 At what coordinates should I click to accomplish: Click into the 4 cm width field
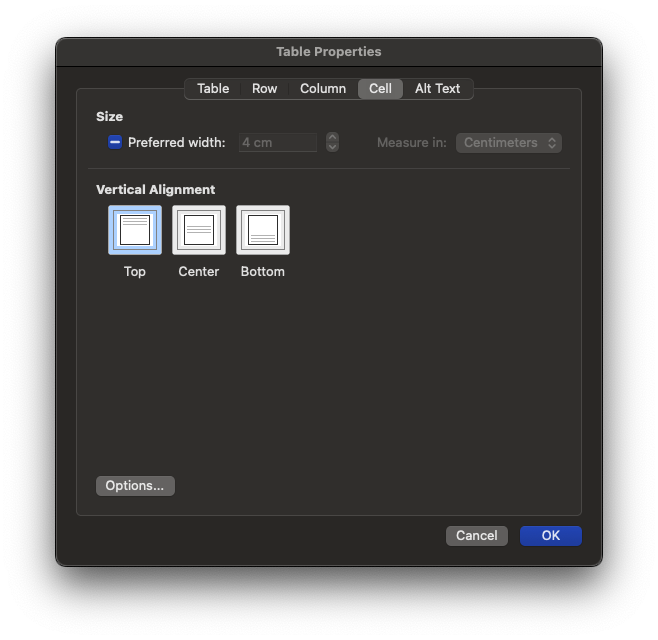pyautogui.click(x=278, y=143)
